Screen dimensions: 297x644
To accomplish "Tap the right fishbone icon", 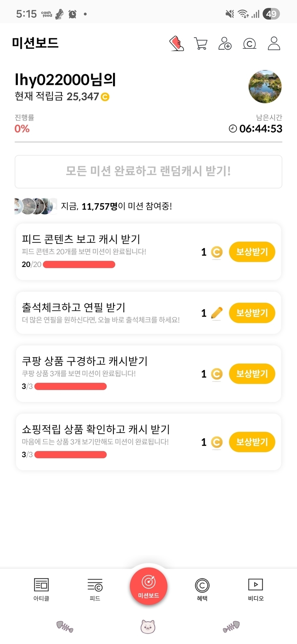I will tap(231, 627).
